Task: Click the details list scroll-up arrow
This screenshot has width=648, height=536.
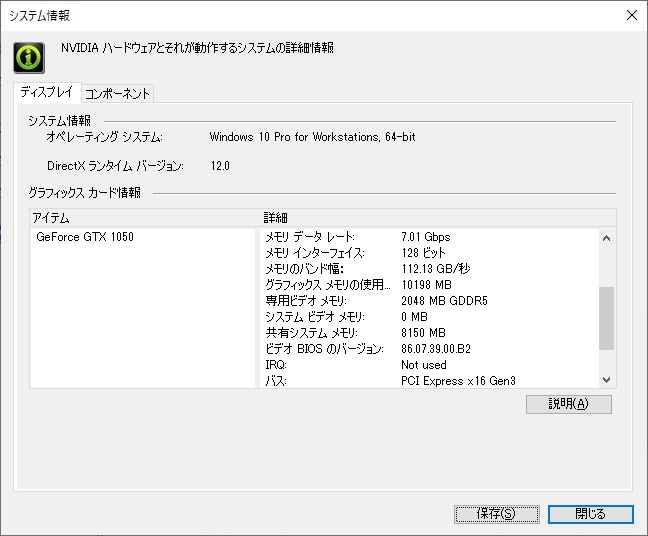Action: [606, 238]
